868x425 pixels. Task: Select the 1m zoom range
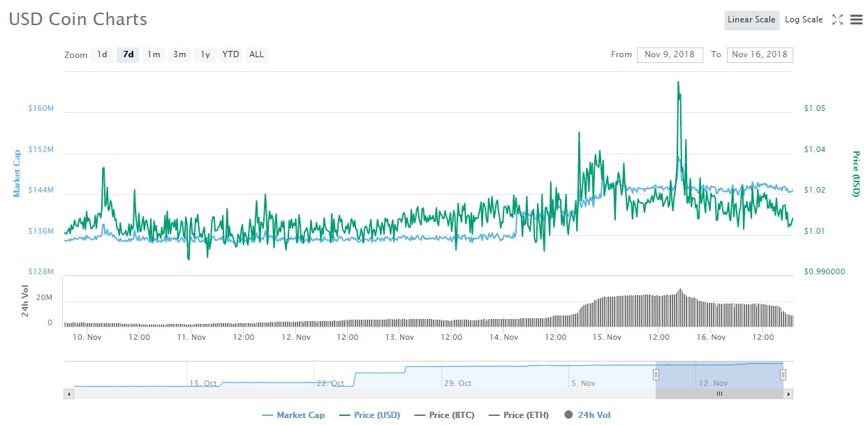tap(154, 54)
